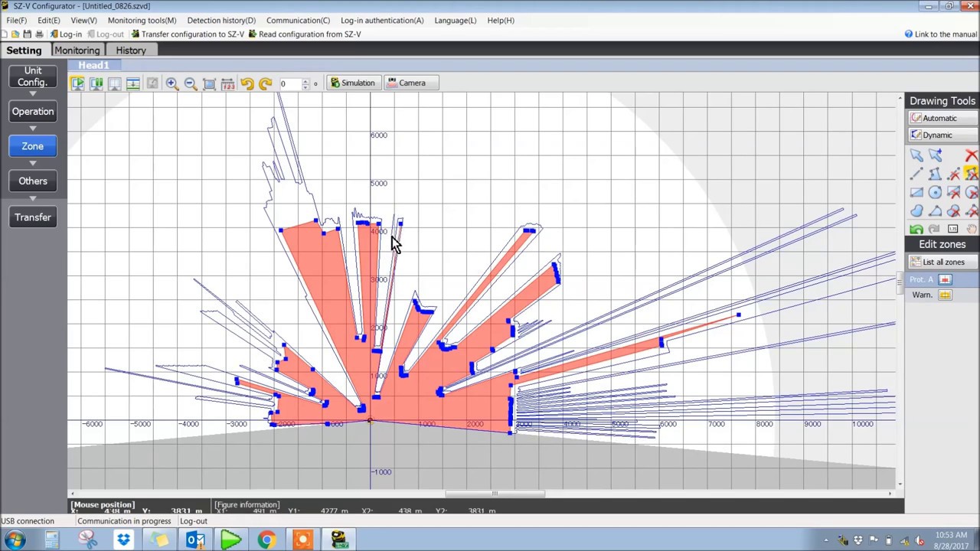The image size is (980, 551).
Task: Open the Language(L) menu
Action: coord(455,21)
